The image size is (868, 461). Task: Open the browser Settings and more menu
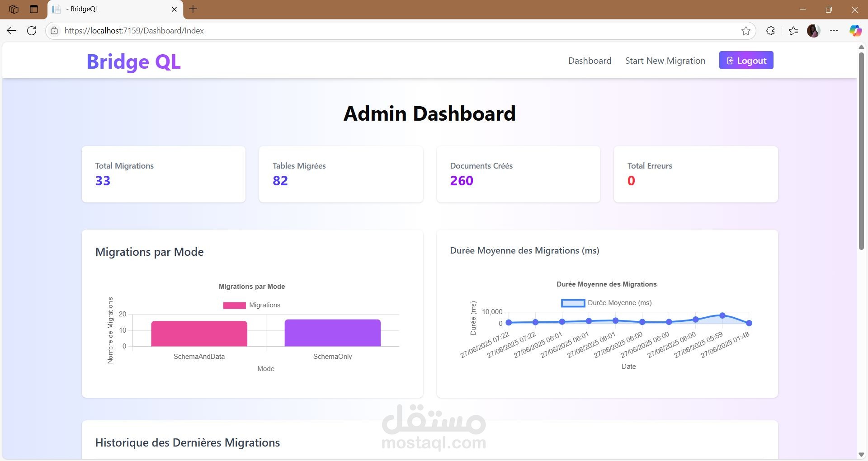[x=834, y=31]
